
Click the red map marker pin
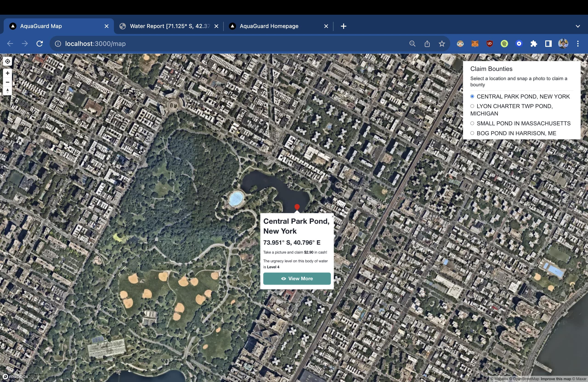point(297,207)
